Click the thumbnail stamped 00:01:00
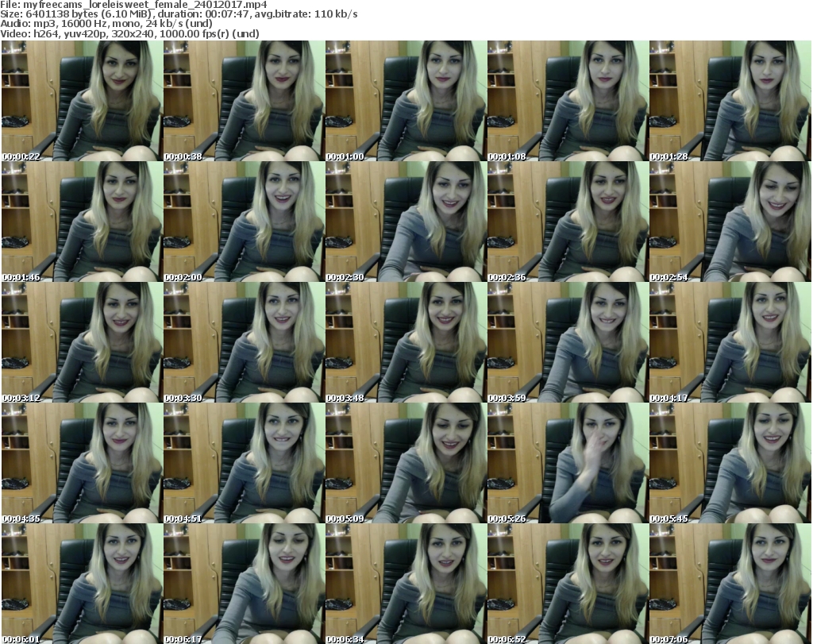This screenshot has width=813, height=644. [x=406, y=101]
